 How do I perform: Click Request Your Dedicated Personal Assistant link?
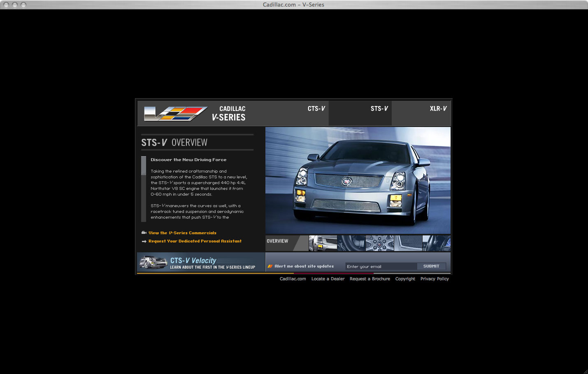[195, 241]
